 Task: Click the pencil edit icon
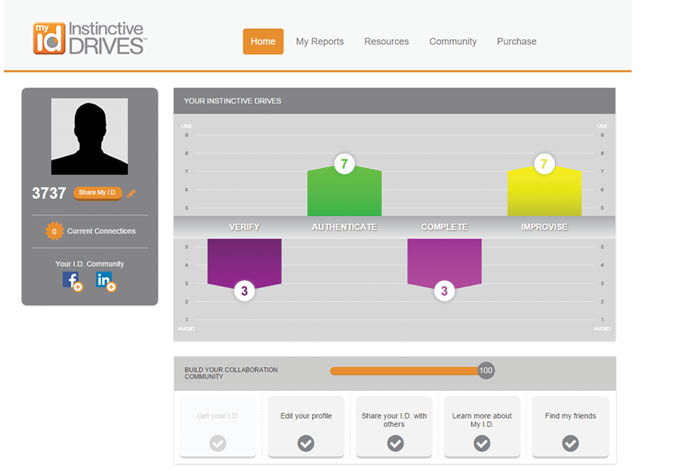[x=131, y=193]
